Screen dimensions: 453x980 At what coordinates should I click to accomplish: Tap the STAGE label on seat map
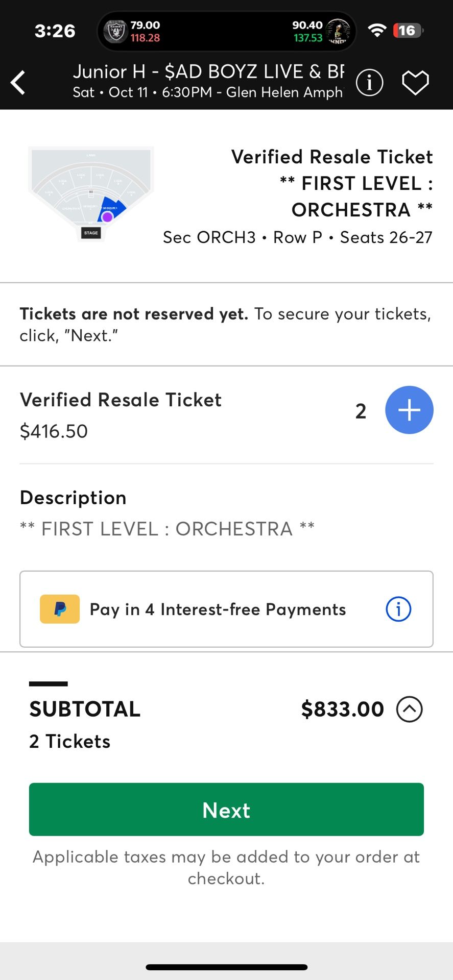coord(91,233)
